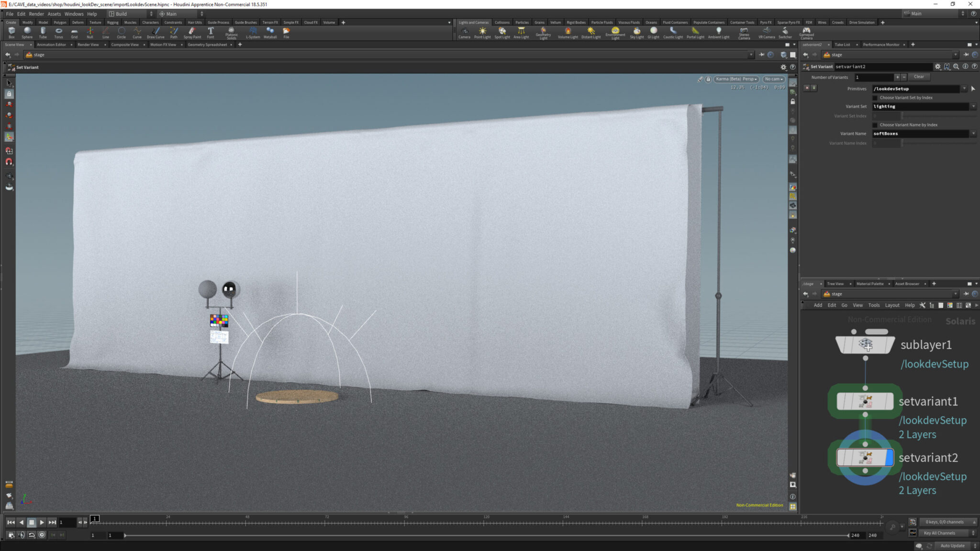
Task: Add a Camera using the shelf tool
Action: click(464, 33)
